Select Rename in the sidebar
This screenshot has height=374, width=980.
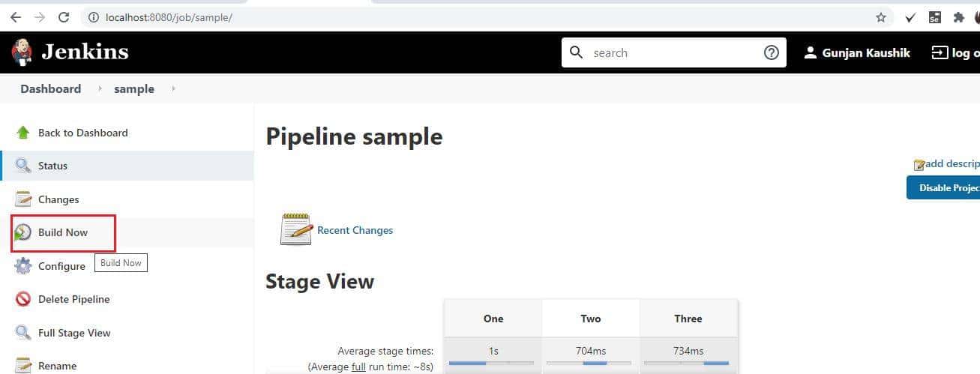click(127, 364)
